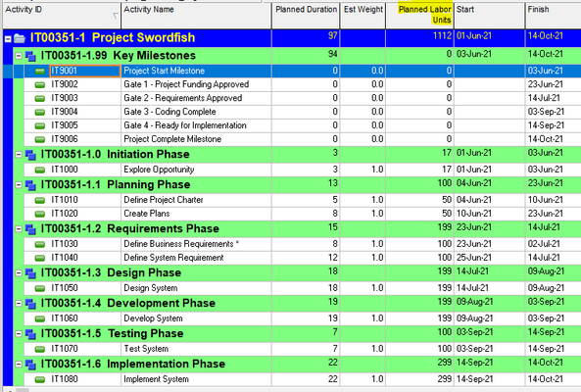This screenshot has width=581, height=392.
Task: Sort by the Activity ID column header
Action: (x=62, y=16)
